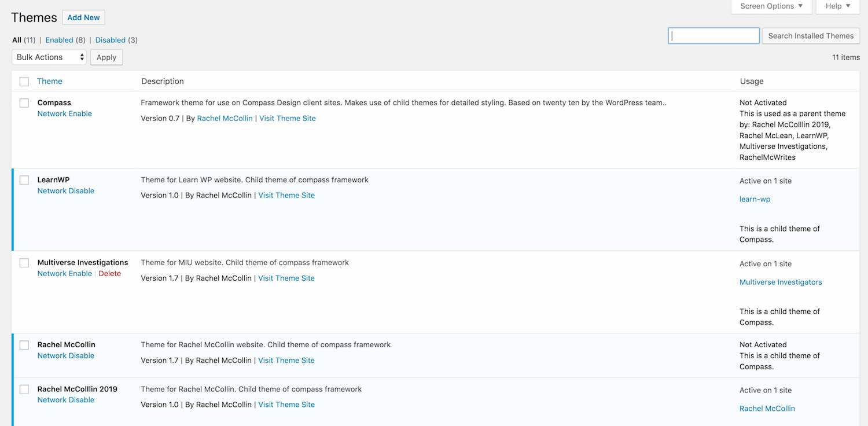Expand the Help panel
This screenshot has height=426, width=868.
pos(837,6)
